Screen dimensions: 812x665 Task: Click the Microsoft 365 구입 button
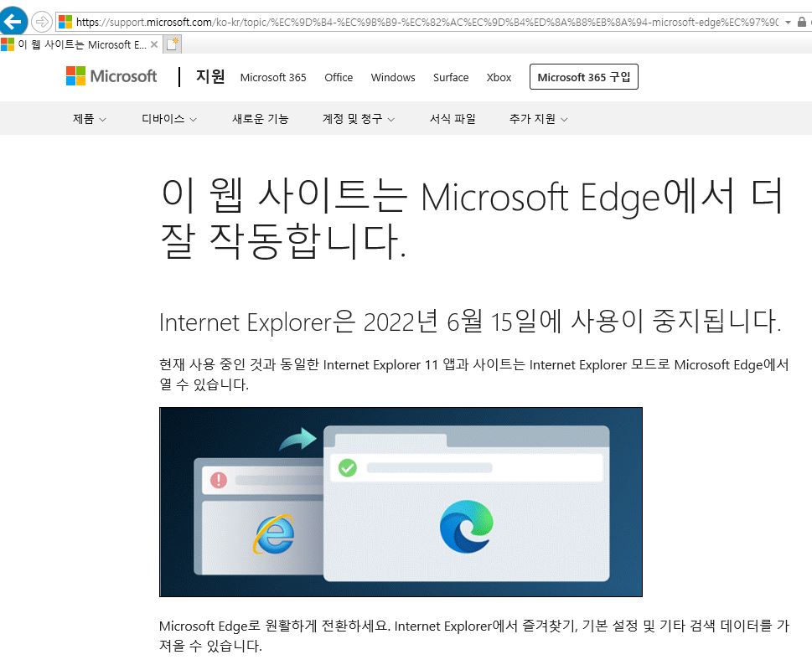point(583,76)
